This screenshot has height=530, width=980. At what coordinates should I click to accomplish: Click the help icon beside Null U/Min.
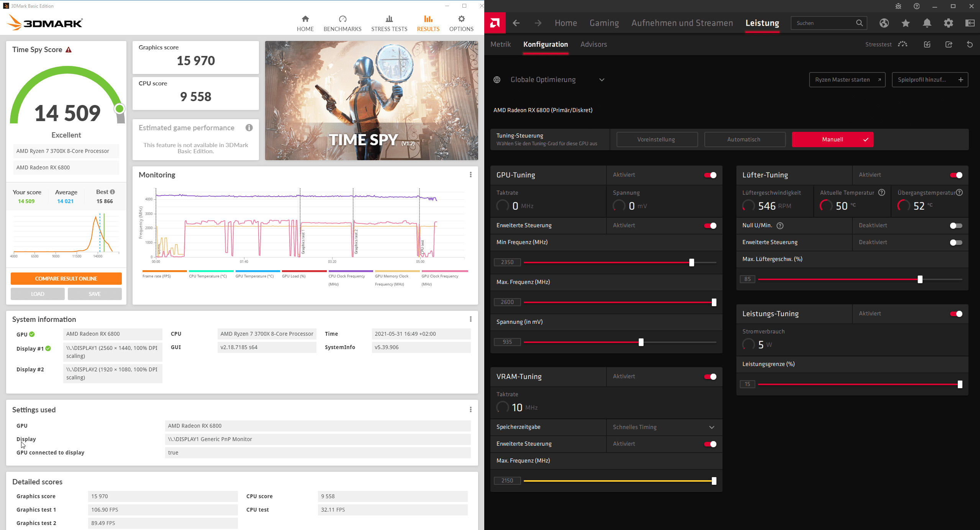point(780,226)
